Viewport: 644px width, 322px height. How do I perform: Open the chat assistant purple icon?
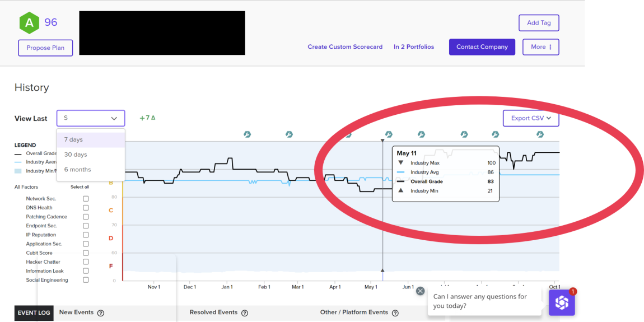pyautogui.click(x=562, y=303)
